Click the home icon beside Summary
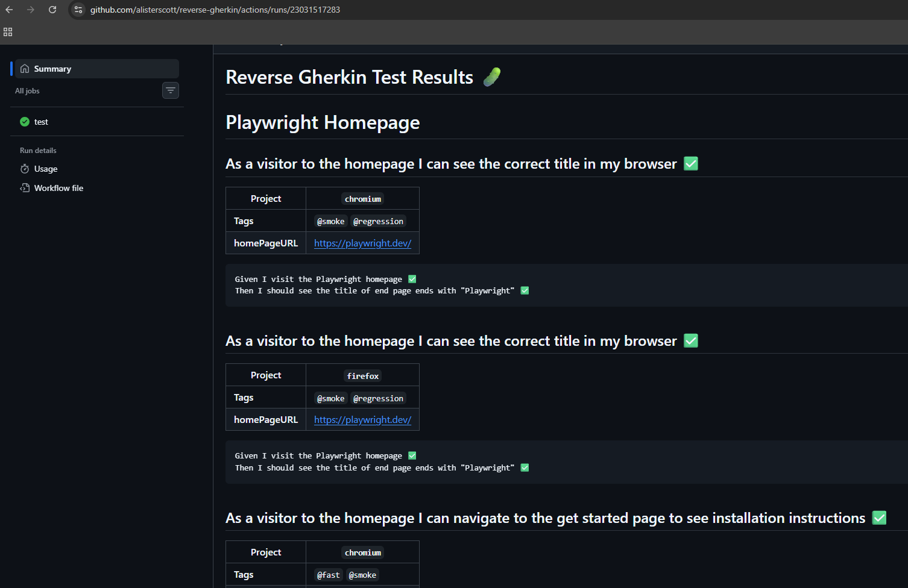The image size is (908, 588). pyautogui.click(x=25, y=68)
